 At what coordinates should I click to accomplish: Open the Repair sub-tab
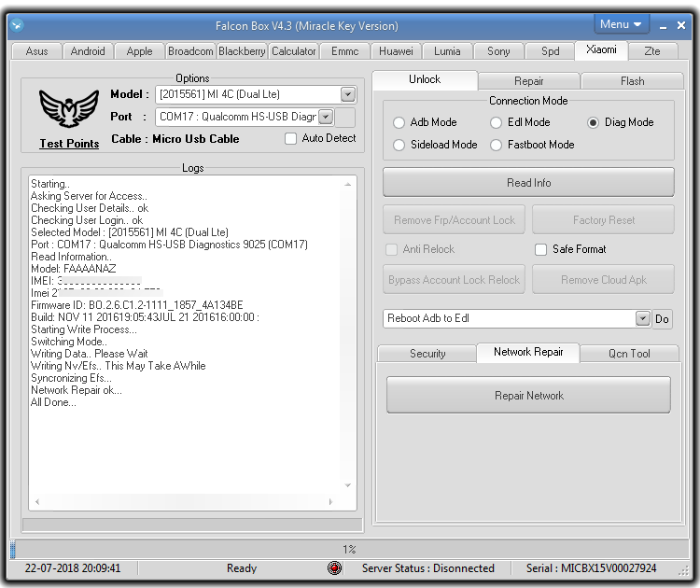[529, 81]
